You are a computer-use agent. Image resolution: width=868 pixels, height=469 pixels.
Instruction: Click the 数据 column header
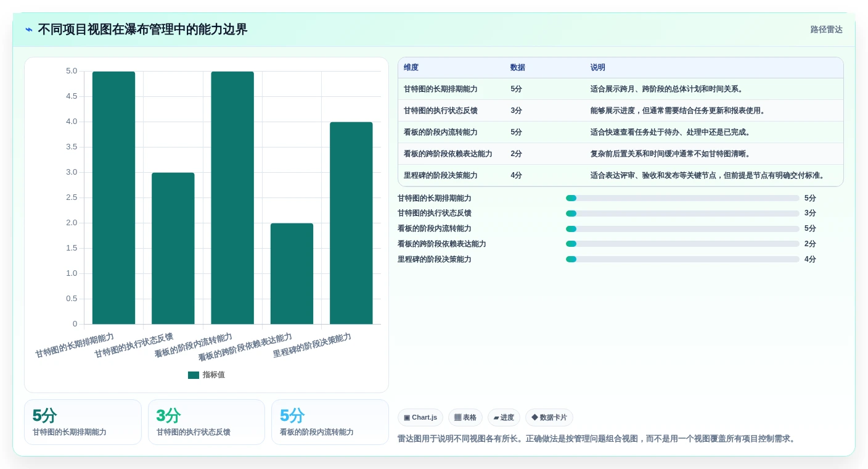518,68
